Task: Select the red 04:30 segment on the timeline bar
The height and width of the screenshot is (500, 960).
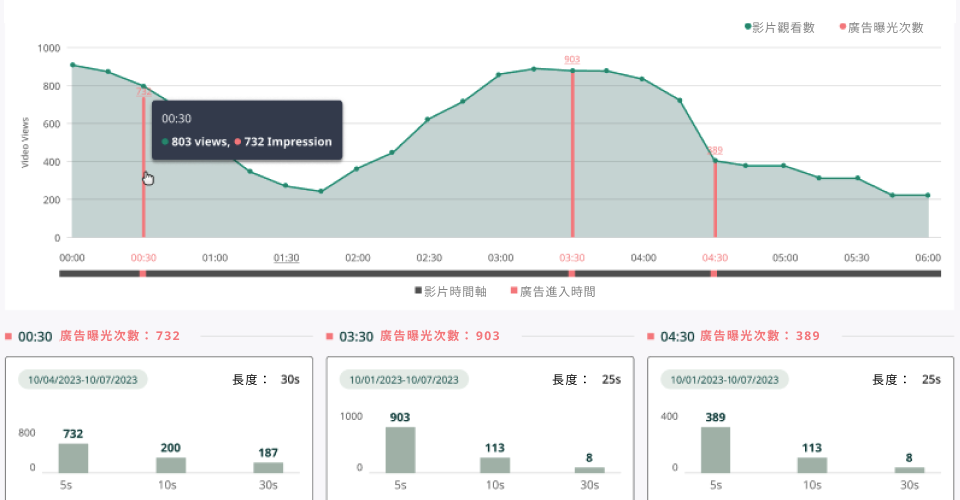Action: tap(714, 274)
